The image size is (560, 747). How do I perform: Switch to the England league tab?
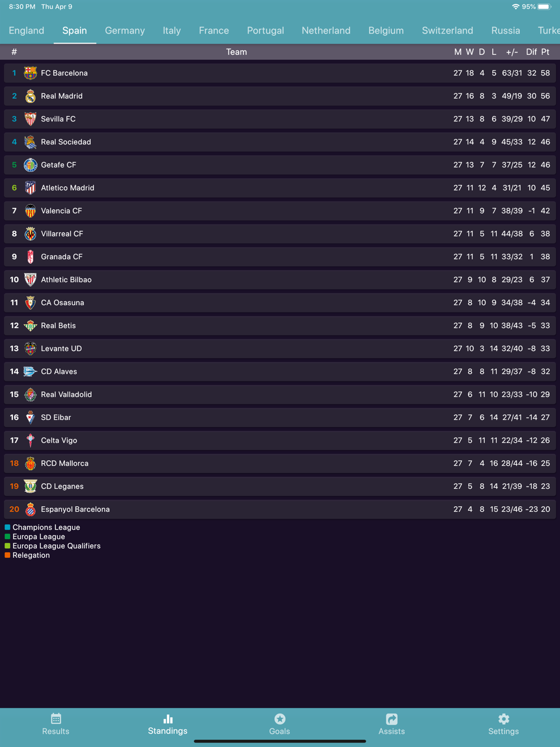click(x=26, y=30)
